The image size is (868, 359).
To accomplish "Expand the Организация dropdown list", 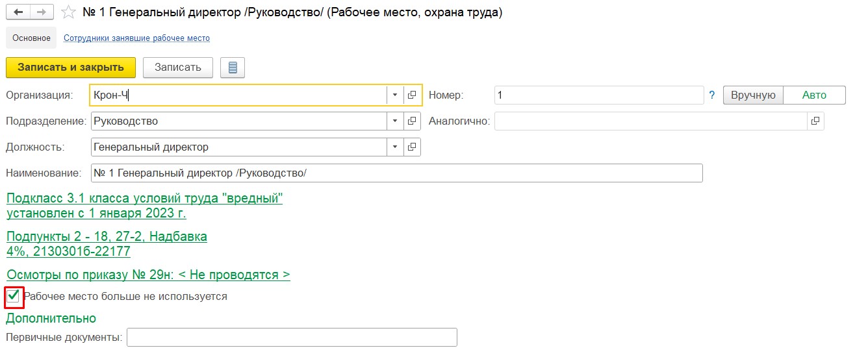I will (394, 95).
